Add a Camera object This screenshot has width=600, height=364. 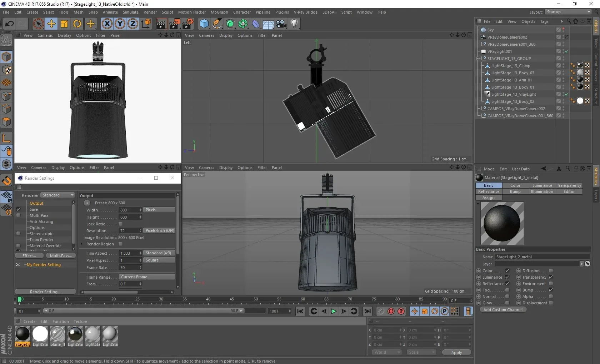281,24
